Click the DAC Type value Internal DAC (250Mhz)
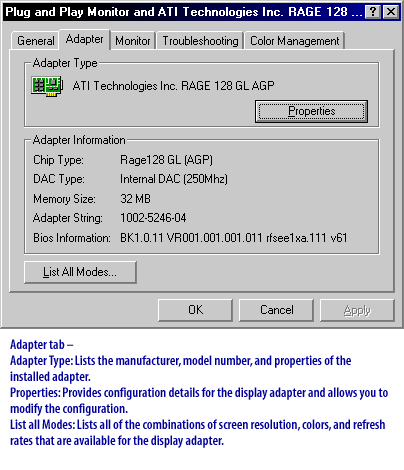This screenshot has height=470, width=404. 174,179
